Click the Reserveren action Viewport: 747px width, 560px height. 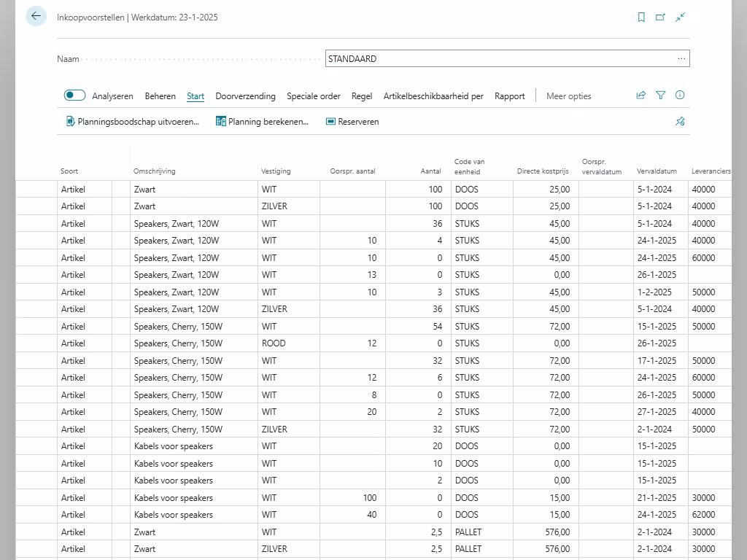point(352,122)
